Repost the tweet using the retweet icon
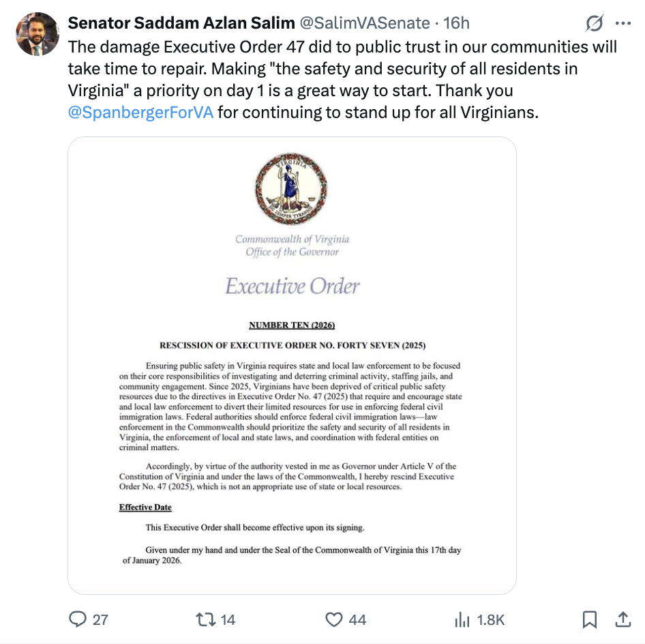Image resolution: width=645 pixels, height=644 pixels. [205, 619]
